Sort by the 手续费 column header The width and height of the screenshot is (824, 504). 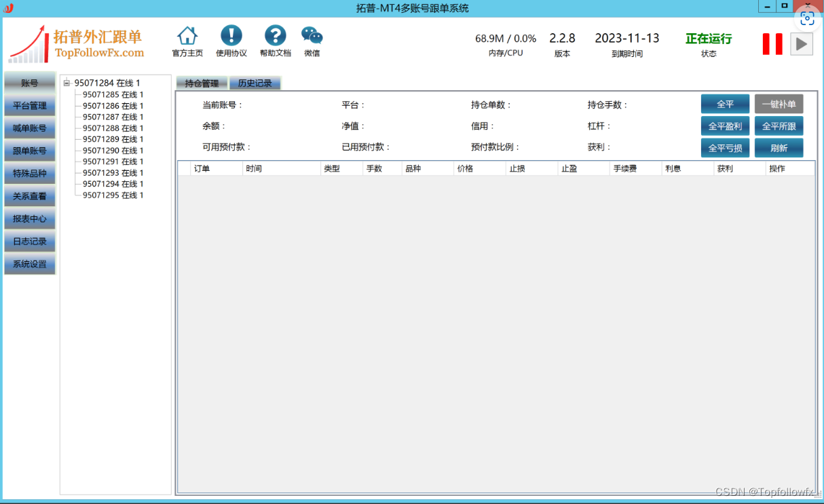[x=636, y=169]
